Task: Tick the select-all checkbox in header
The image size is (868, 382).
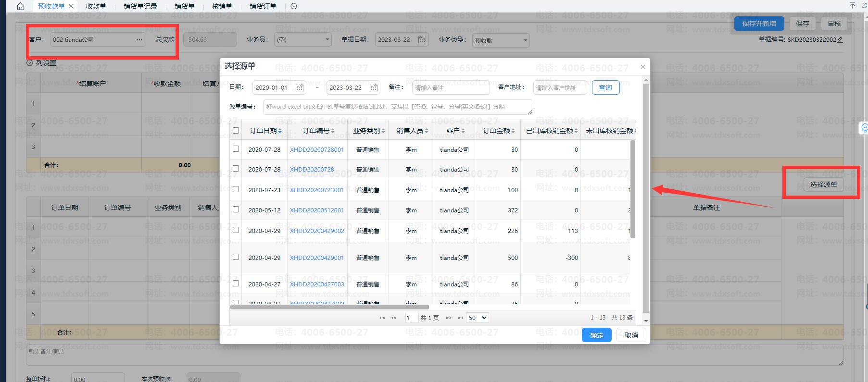Action: point(236,130)
